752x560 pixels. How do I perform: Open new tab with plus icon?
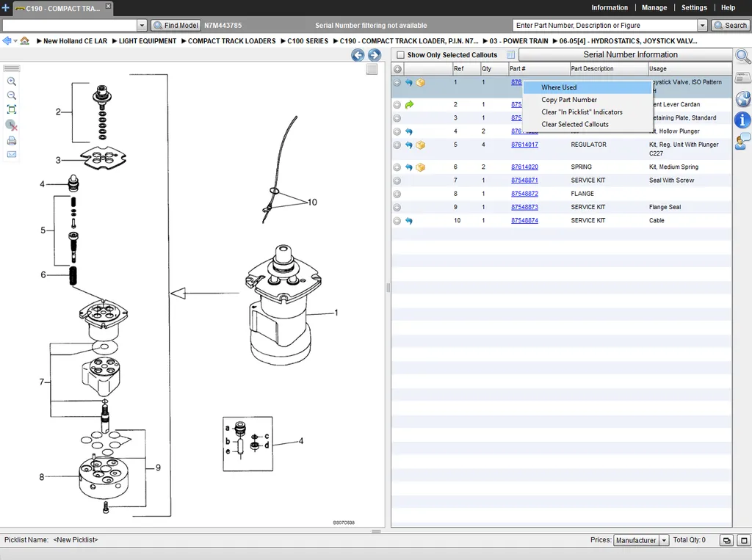click(5, 7)
